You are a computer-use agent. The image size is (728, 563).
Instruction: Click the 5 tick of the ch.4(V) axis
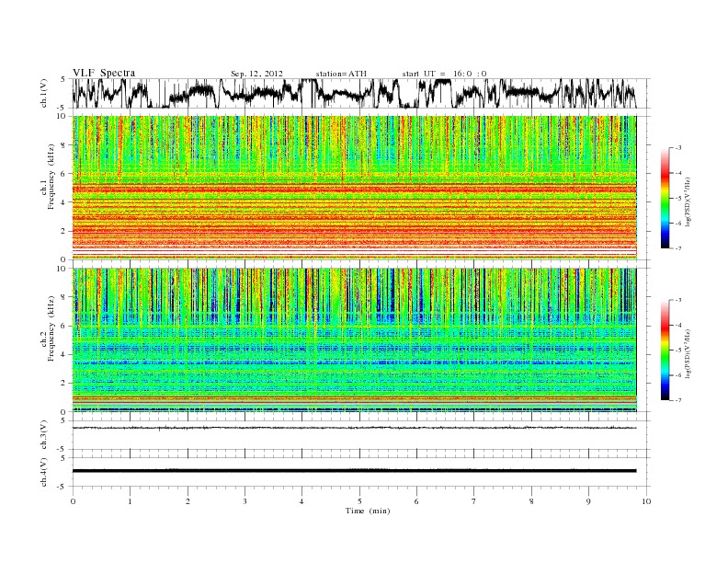coord(63,458)
